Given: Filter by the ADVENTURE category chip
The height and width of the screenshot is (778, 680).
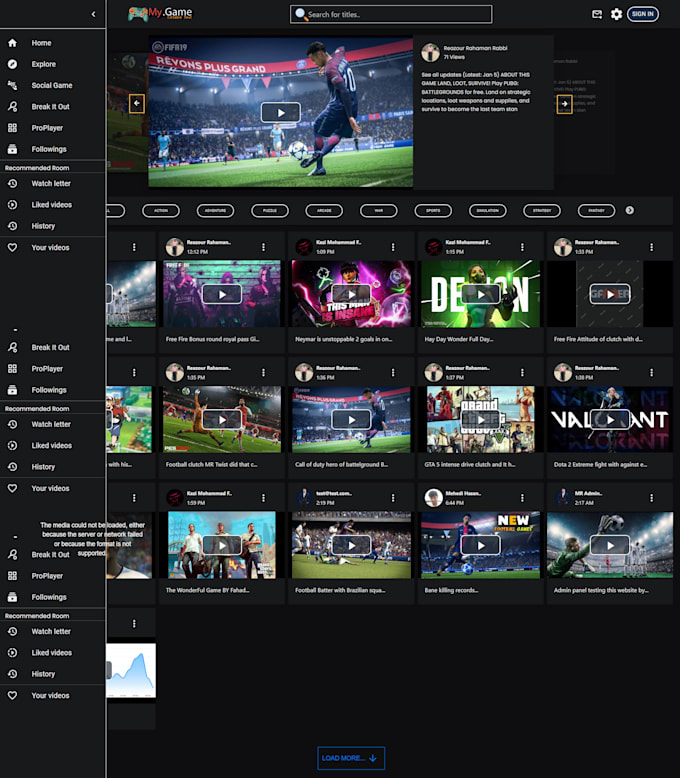Looking at the screenshot, I should (x=215, y=210).
